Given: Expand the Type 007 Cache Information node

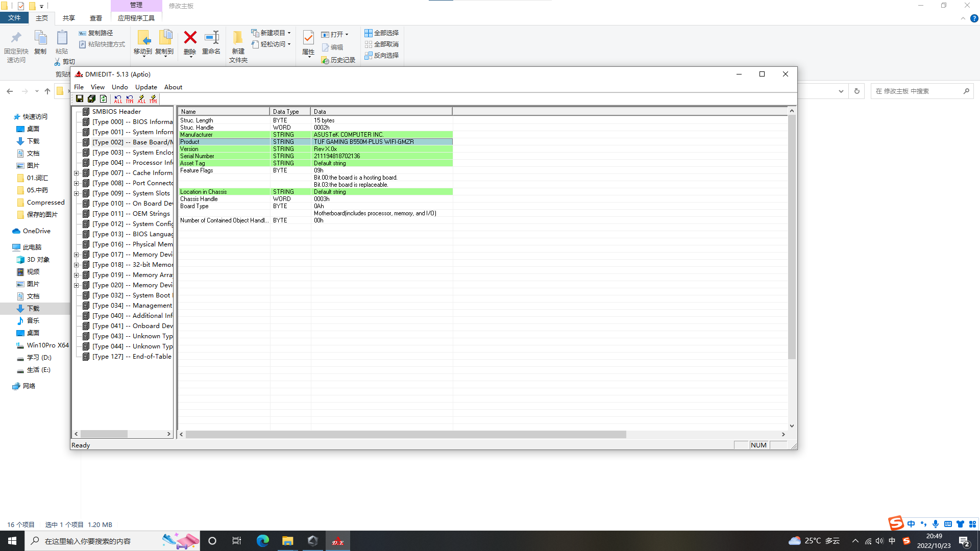Looking at the screenshot, I should click(x=77, y=173).
